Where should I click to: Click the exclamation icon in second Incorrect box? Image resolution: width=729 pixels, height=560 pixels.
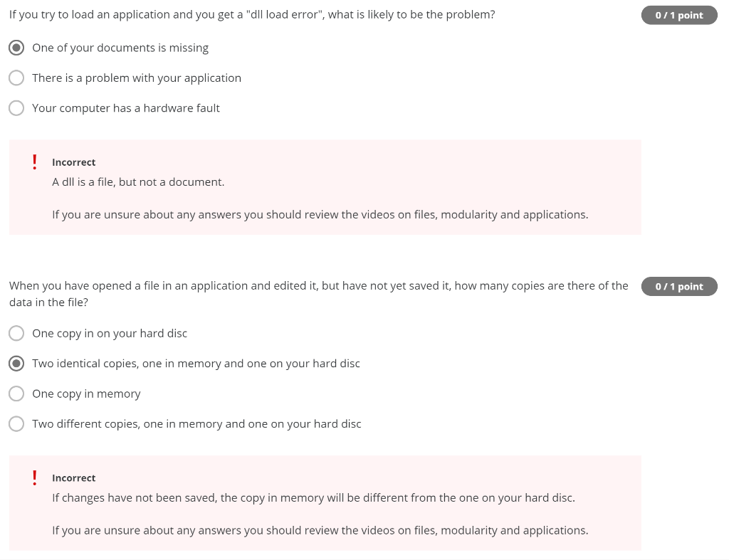[x=34, y=477]
